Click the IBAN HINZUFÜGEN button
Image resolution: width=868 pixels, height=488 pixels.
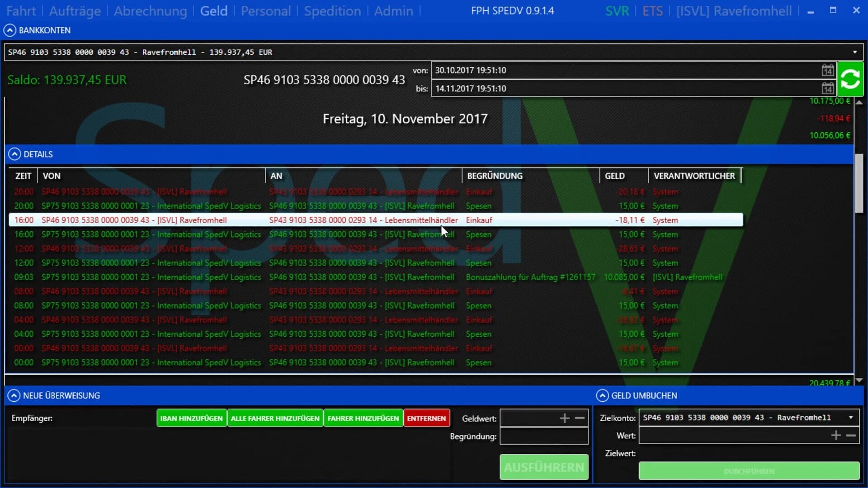[191, 418]
